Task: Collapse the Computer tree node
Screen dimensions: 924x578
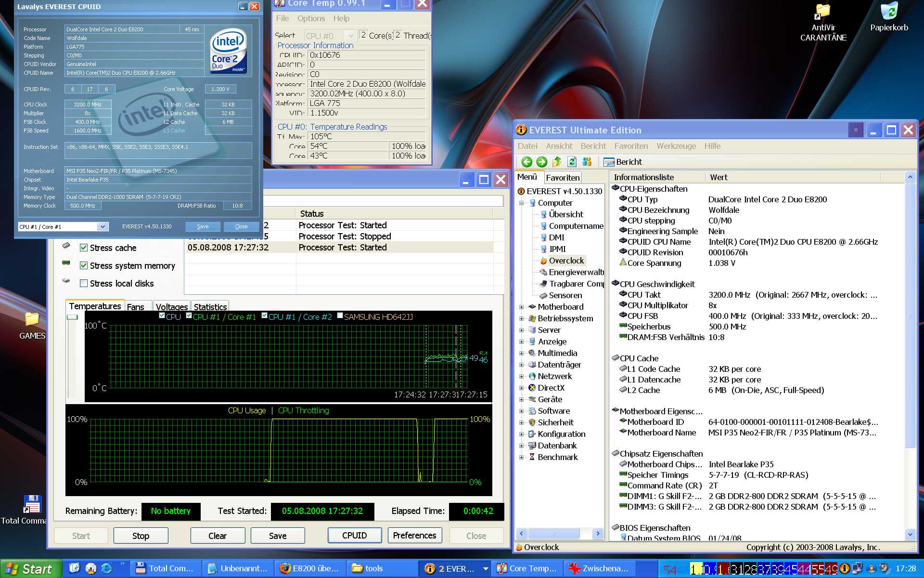Action: click(x=521, y=203)
